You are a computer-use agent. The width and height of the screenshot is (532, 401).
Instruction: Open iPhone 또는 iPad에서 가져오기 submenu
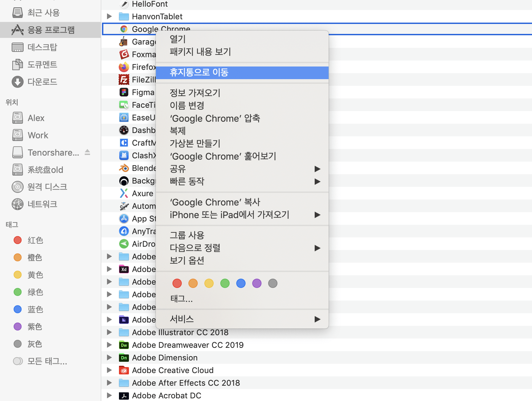coord(242,215)
